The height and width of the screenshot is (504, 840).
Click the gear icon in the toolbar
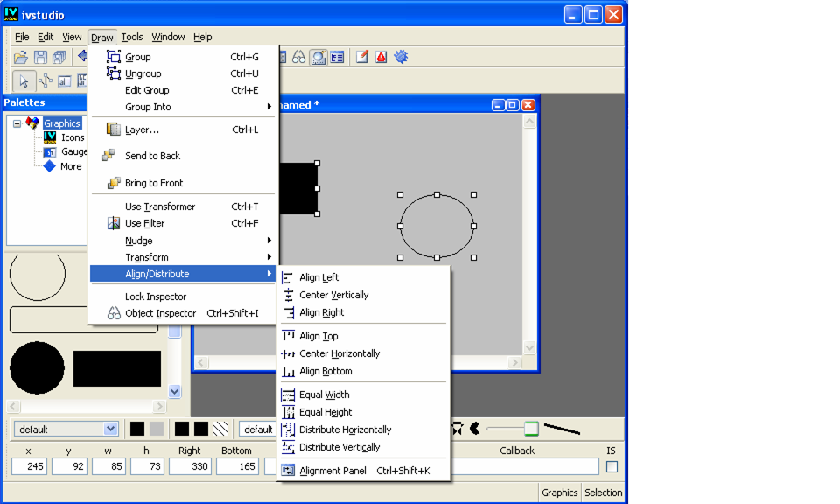click(402, 58)
